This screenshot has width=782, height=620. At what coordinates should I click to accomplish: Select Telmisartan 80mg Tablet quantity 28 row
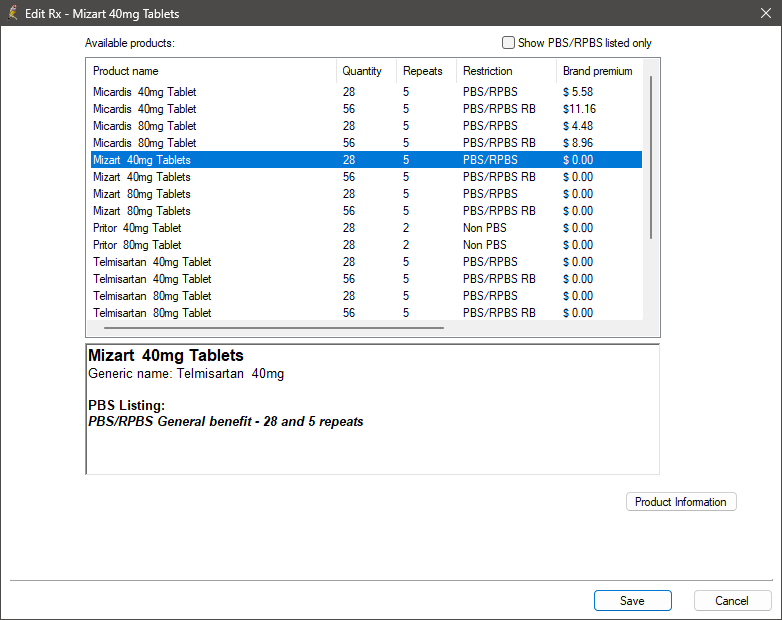[x=366, y=296]
